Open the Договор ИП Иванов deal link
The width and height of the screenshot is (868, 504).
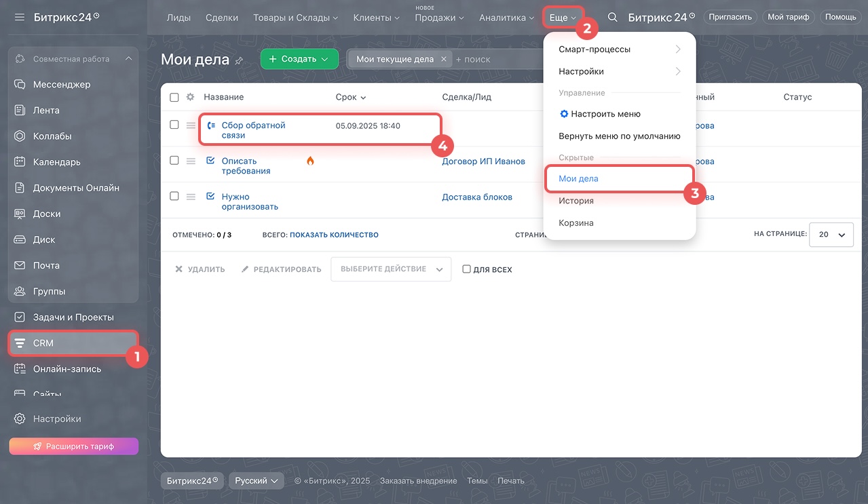point(483,161)
